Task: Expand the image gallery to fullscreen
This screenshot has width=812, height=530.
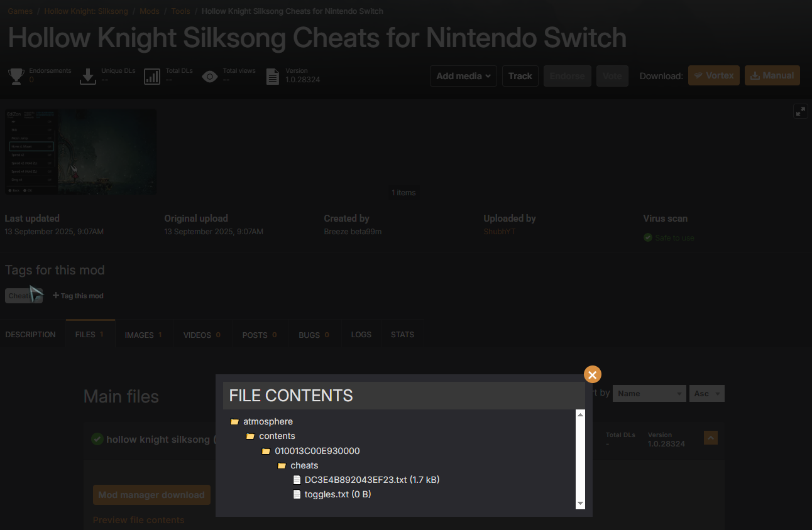Action: click(x=800, y=111)
